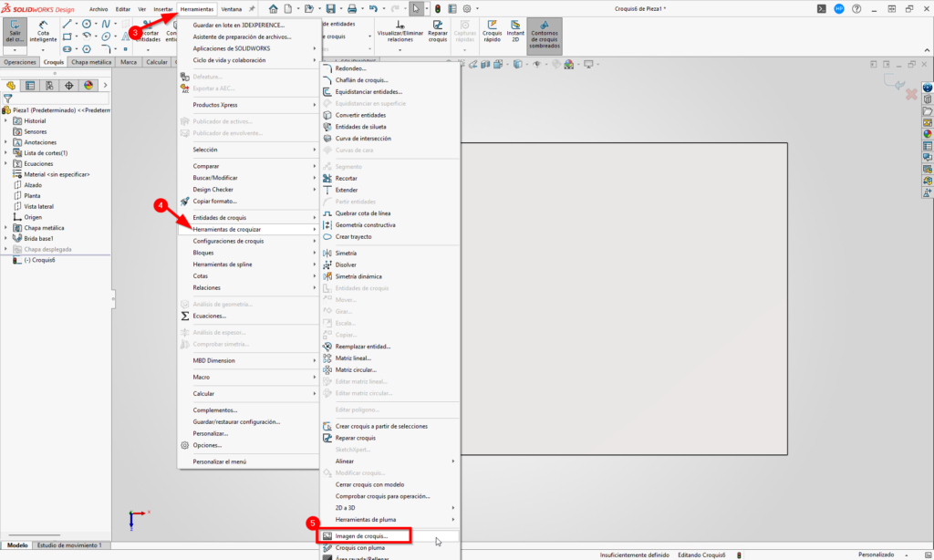This screenshot has height=560, width=934.
Task: Select Origen tree item
Action: click(x=33, y=217)
